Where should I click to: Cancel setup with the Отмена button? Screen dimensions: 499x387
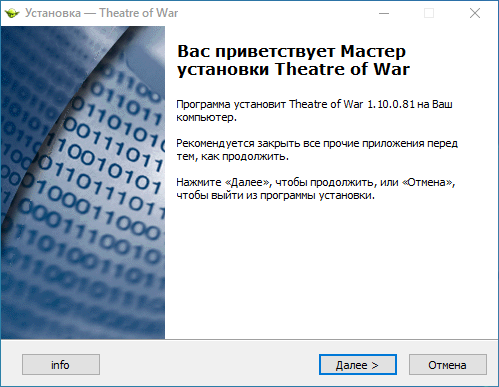tap(448, 365)
